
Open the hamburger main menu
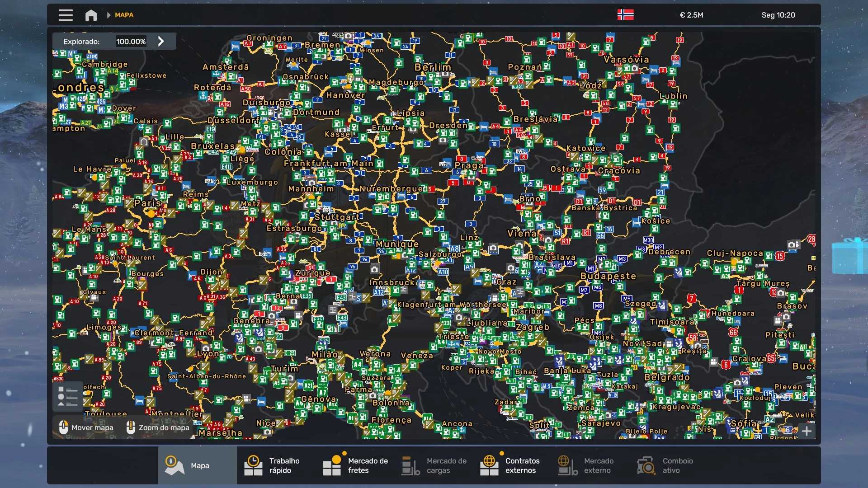tap(66, 15)
